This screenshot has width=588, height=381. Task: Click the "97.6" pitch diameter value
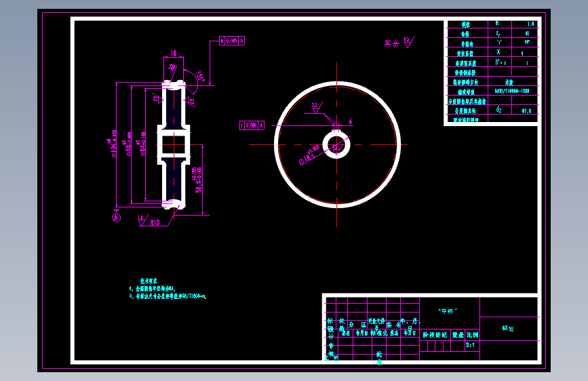526,111
